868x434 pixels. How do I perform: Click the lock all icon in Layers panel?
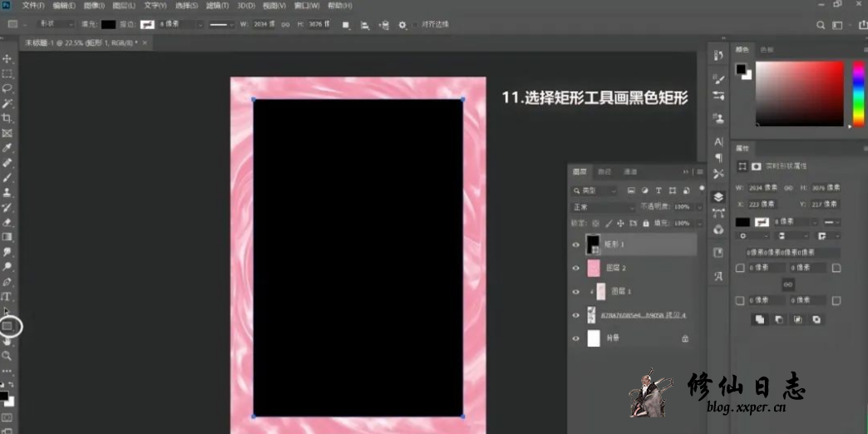[646, 224]
